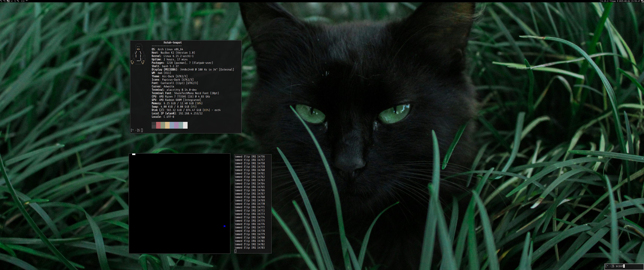Image resolution: width=644 pixels, height=270 pixels.
Task: Click the 'Swap: 4.00 KiB' line
Action: click(174, 107)
